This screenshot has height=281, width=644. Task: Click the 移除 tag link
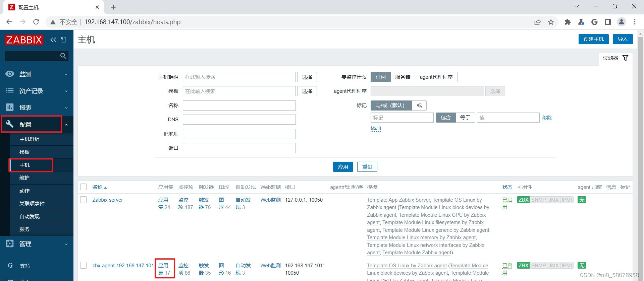pos(547,118)
